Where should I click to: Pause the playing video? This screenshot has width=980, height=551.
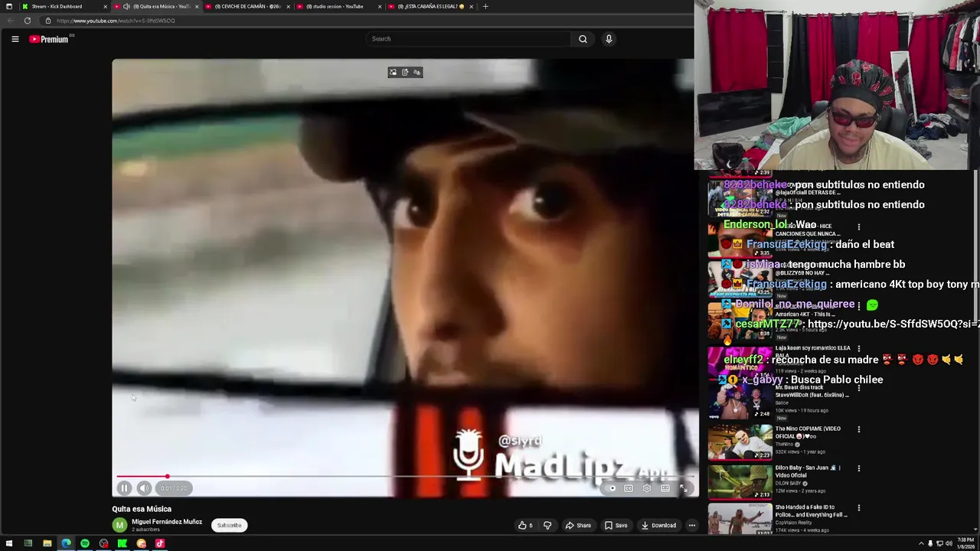124,488
